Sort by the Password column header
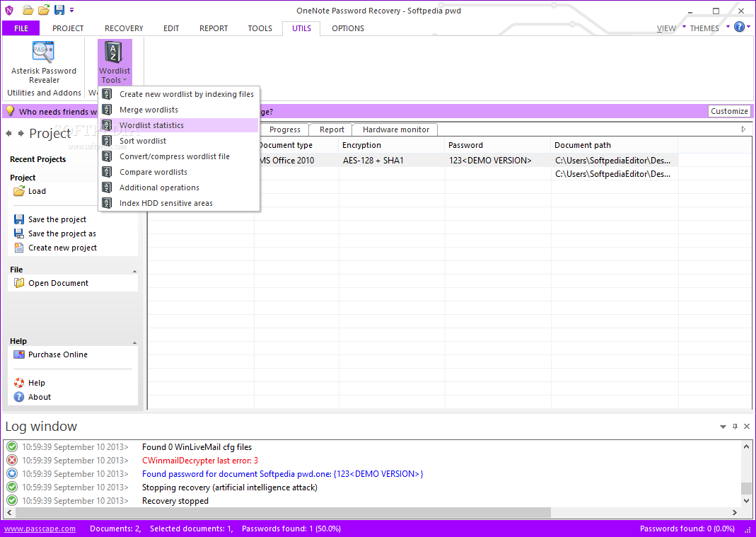 (x=498, y=145)
